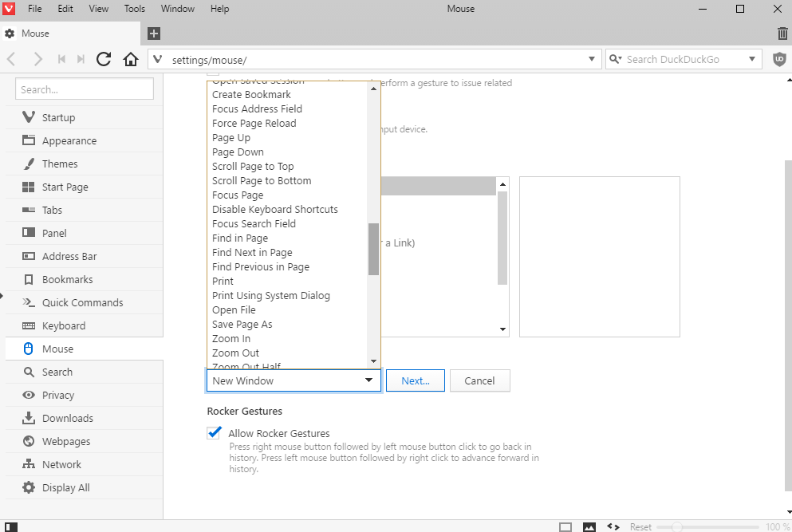Open the Edit menu
This screenshot has width=792, height=532.
(x=65, y=9)
